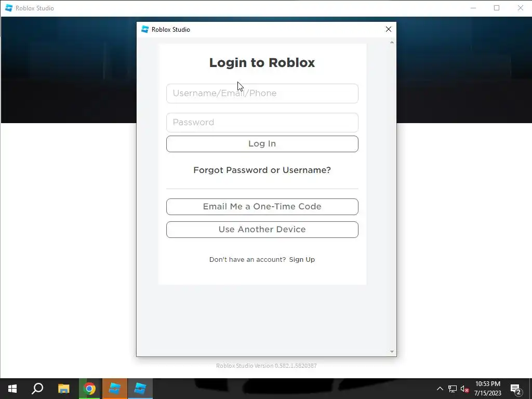This screenshot has height=399, width=532.
Task: Open notification center with 2 alerts
Action: click(x=516, y=389)
